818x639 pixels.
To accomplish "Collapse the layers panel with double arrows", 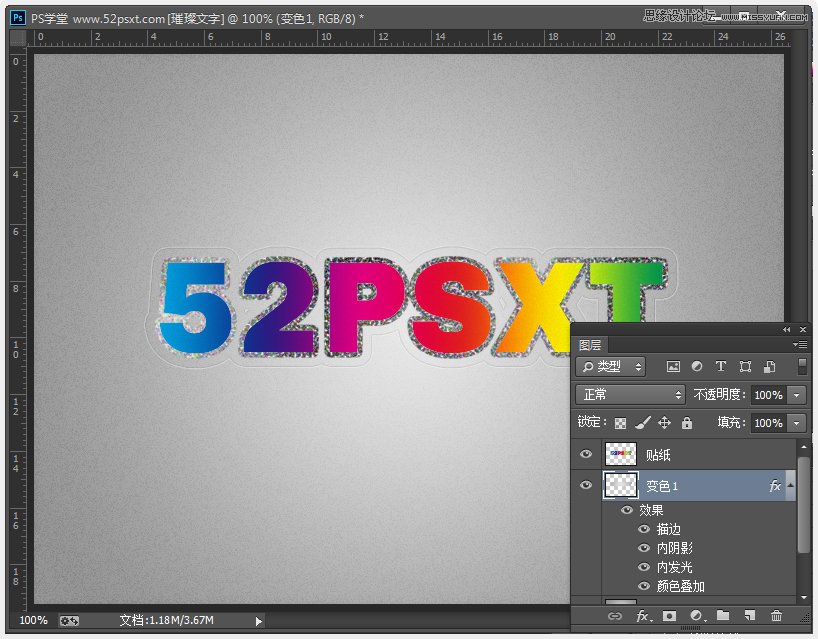I will [x=786, y=330].
